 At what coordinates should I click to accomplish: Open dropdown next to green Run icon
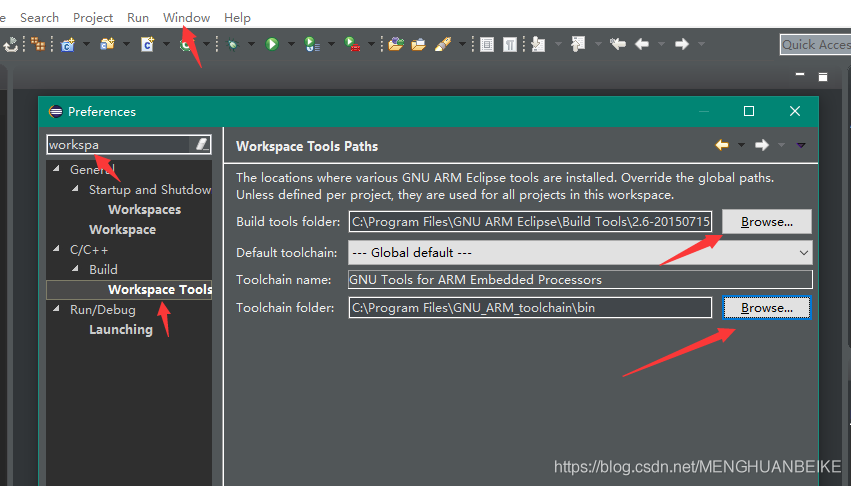point(291,44)
